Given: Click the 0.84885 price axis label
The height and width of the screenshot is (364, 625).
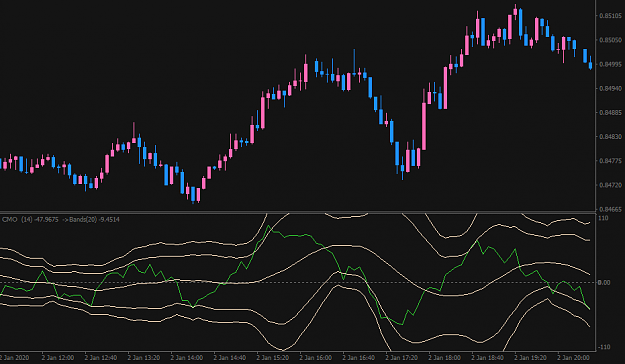Looking at the screenshot, I should (x=610, y=112).
